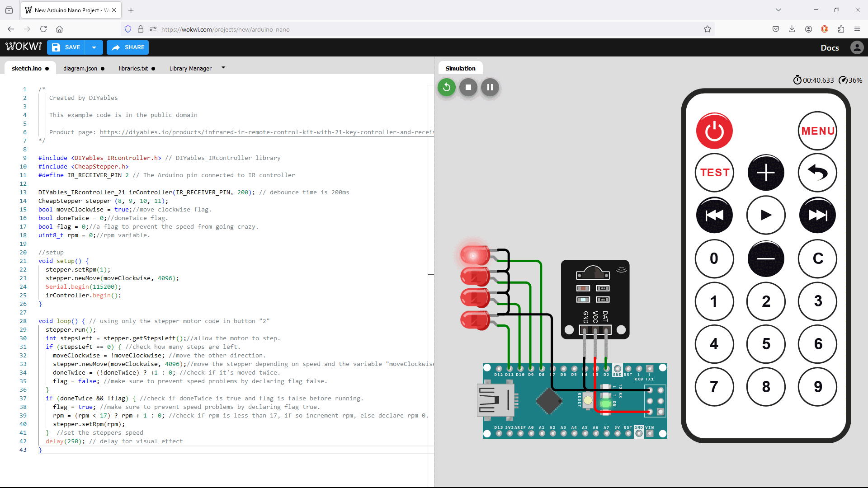Viewport: 868px width, 488px height.
Task: Bookmark the page with the star icon
Action: coord(707,29)
